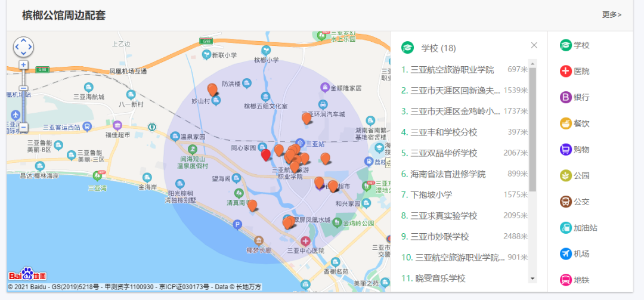The height and width of the screenshot is (300, 644).
Task: Click the 金鸡岭公园 park icon
Action: 337,222
